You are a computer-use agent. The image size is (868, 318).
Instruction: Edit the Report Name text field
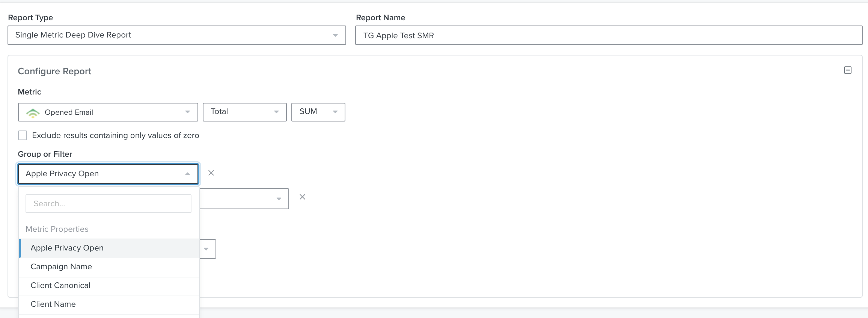pos(608,35)
